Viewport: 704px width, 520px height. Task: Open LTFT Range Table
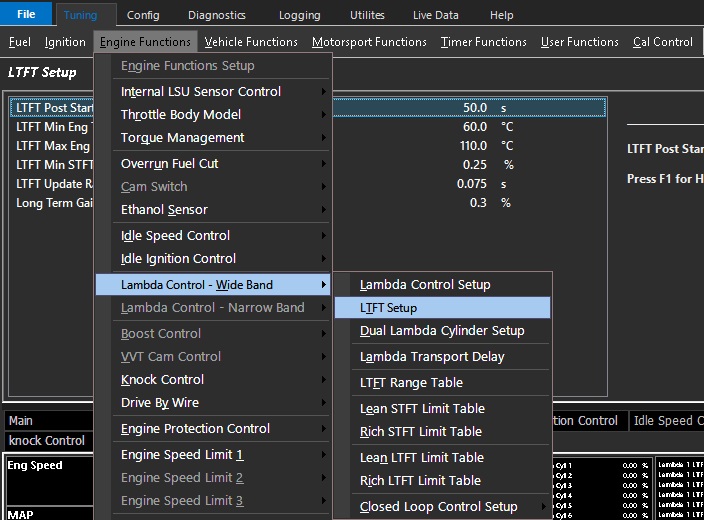coord(442,383)
